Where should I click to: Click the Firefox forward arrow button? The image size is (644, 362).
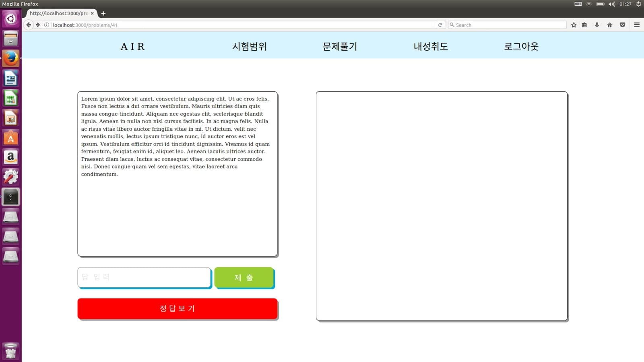tap(38, 25)
